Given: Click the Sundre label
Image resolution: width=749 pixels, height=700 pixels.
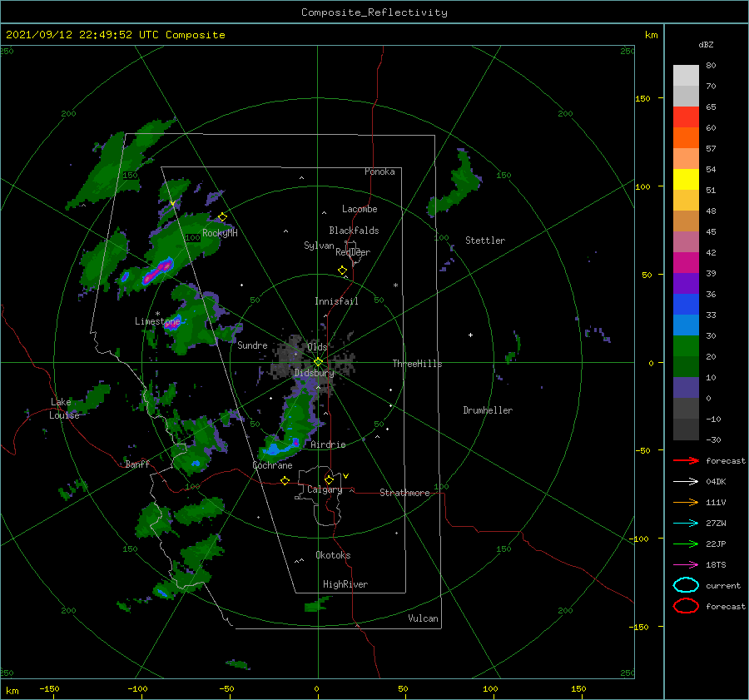Looking at the screenshot, I should tap(252, 345).
